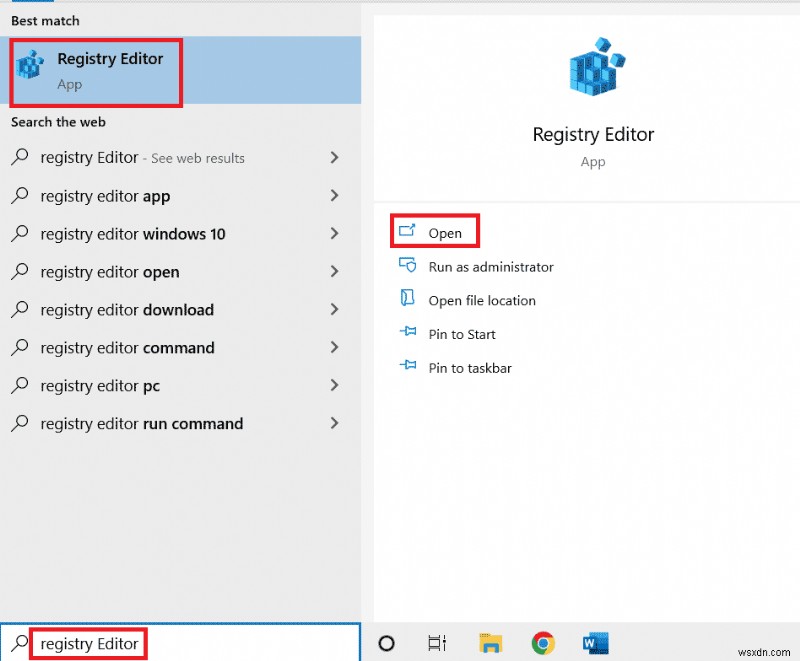Click the Pin to Start pin icon

pyautogui.click(x=408, y=332)
